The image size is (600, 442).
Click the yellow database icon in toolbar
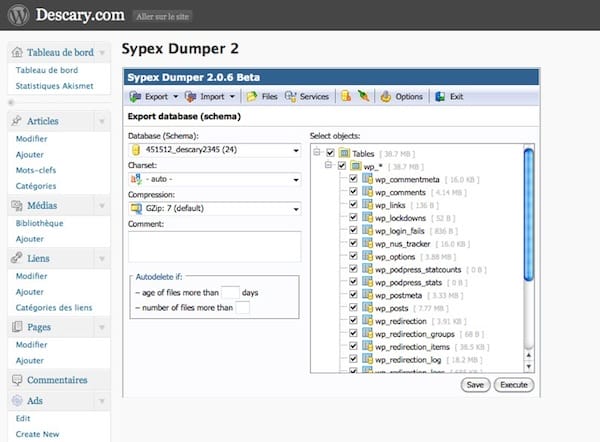(x=345, y=97)
